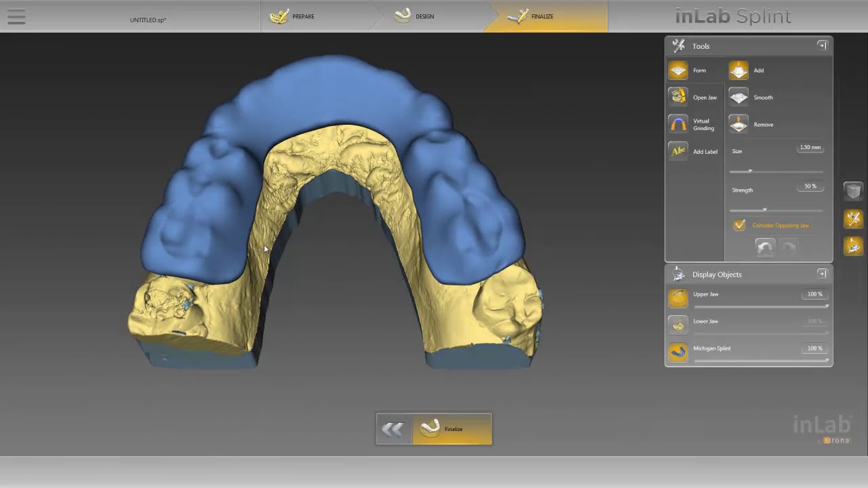
Task: Toggle Upper Jaw visibility icon
Action: tap(678, 298)
